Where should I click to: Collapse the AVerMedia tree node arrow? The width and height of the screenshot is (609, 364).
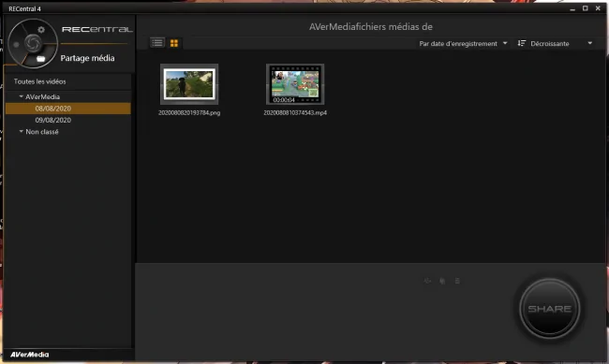(21, 96)
